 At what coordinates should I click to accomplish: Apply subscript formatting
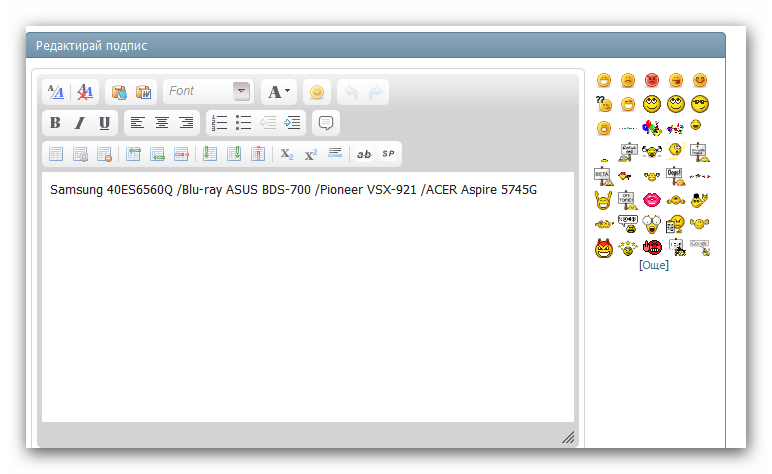click(287, 154)
